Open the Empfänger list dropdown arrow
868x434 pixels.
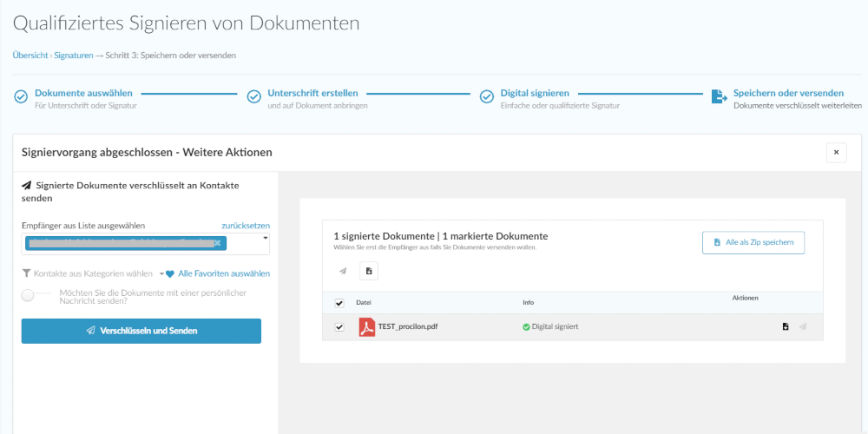click(265, 238)
